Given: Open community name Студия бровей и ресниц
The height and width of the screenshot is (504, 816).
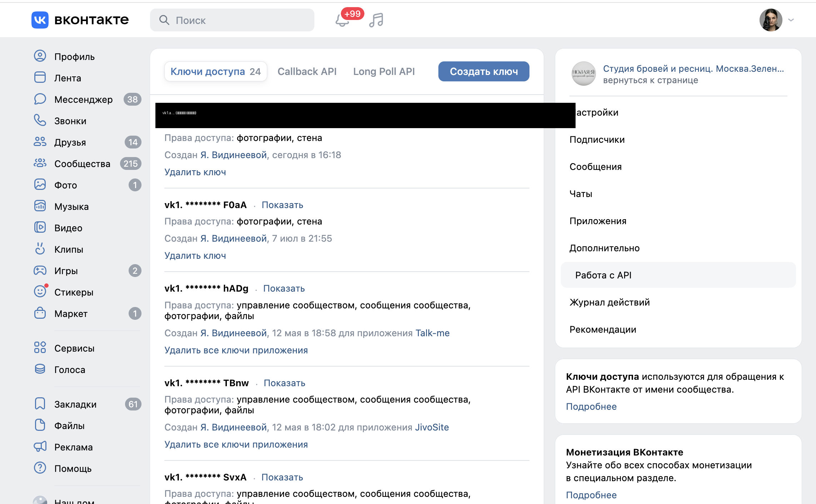Looking at the screenshot, I should [x=693, y=69].
